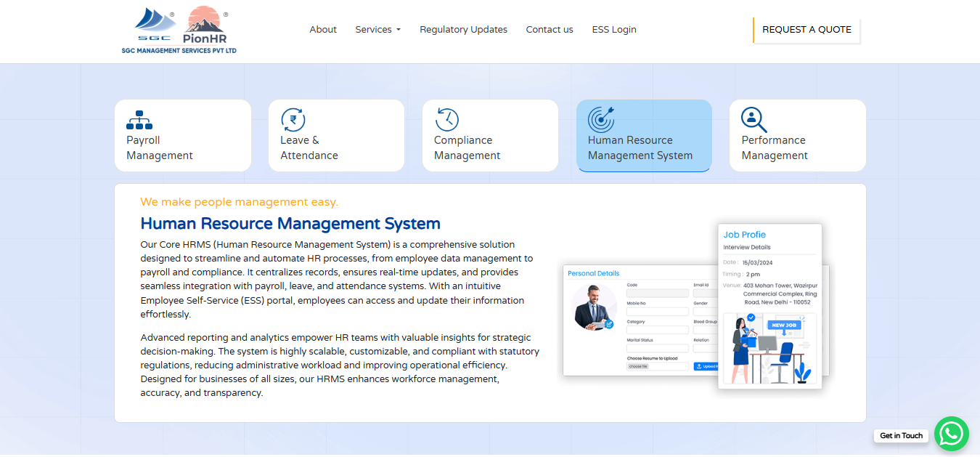Image resolution: width=980 pixels, height=457 pixels.
Task: Click the profile photo in Personal Details
Action: pos(595,307)
